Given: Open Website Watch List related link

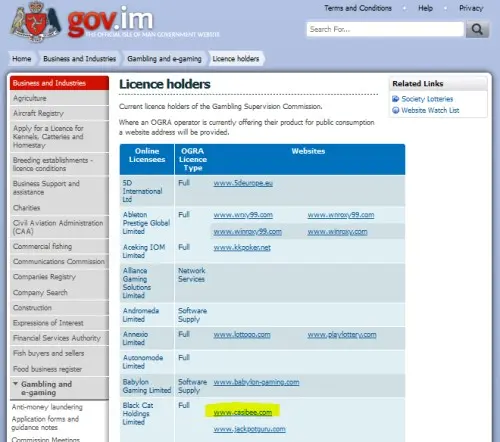Looking at the screenshot, I should tap(430, 110).
